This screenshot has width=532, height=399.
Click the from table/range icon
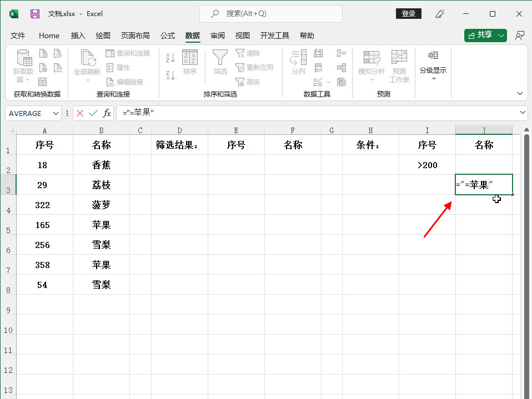[x=42, y=82]
